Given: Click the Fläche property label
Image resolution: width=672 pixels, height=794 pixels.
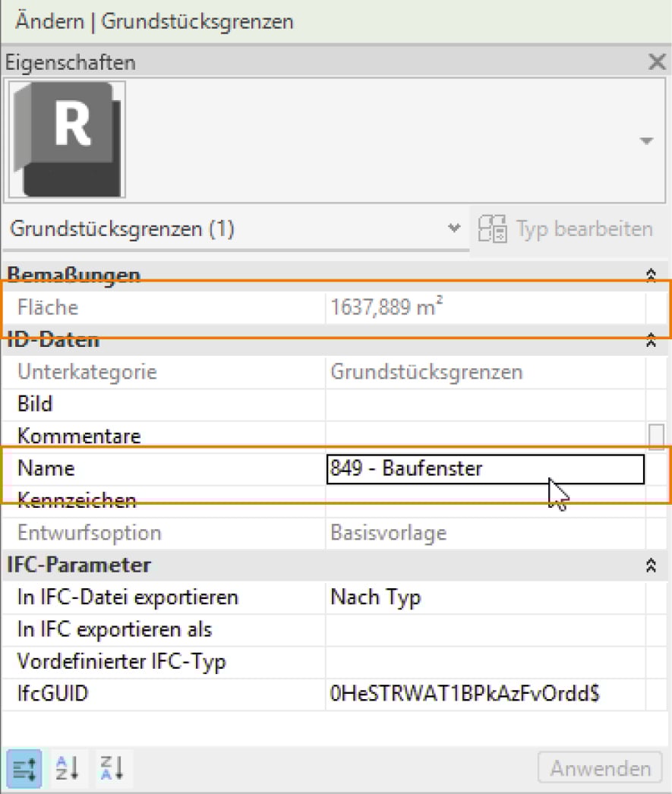Looking at the screenshot, I should click(48, 307).
